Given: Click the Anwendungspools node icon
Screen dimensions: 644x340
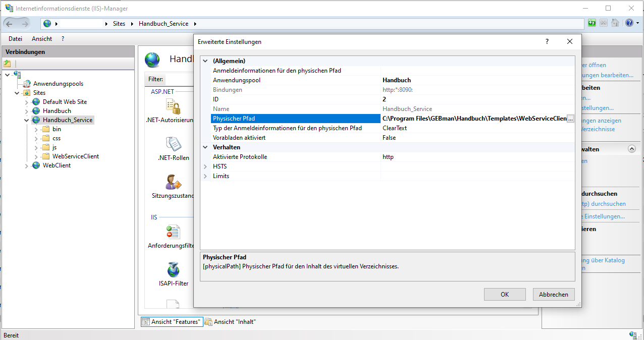Looking at the screenshot, I should click(x=27, y=84).
